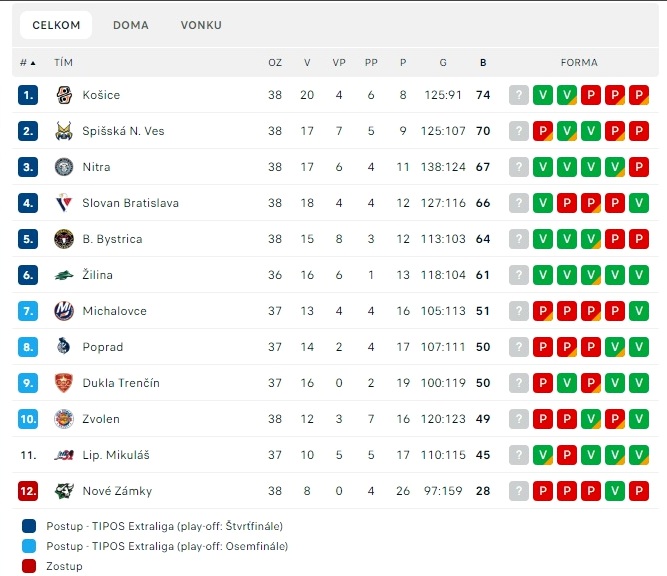Click the Nové Zámky team logo
The width and height of the screenshot is (667, 576).
64,491
